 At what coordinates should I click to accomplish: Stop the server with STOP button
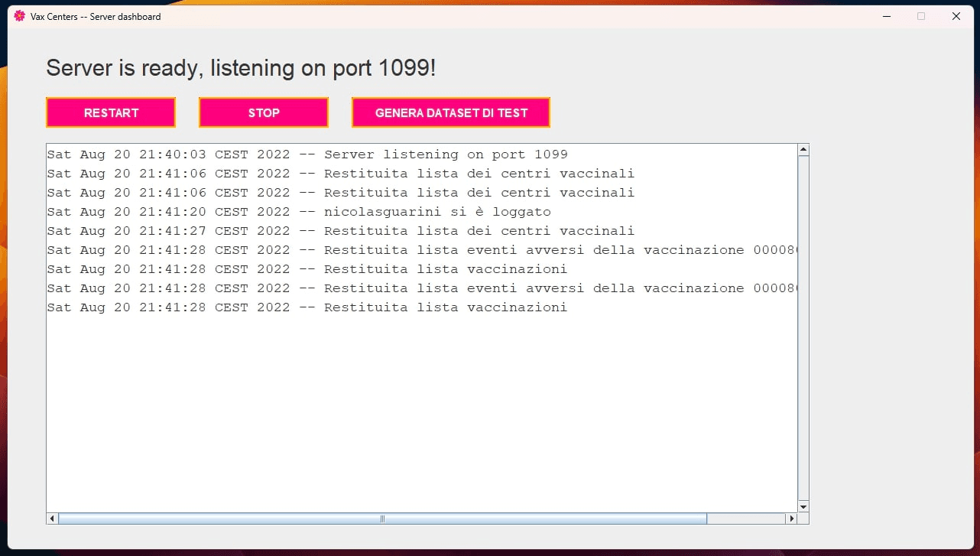264,112
